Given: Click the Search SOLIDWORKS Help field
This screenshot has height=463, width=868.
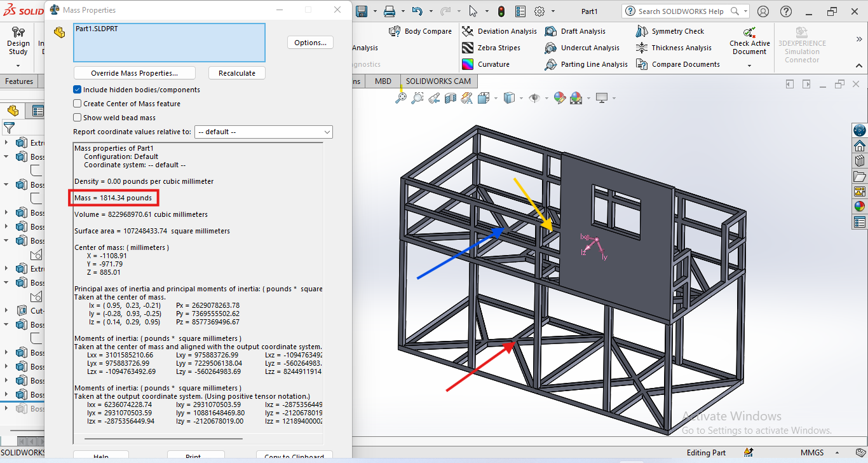Looking at the screenshot, I should [681, 11].
